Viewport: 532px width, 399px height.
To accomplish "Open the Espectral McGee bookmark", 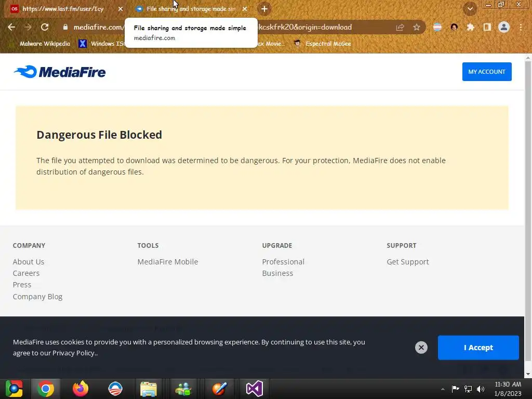I will tap(322, 44).
